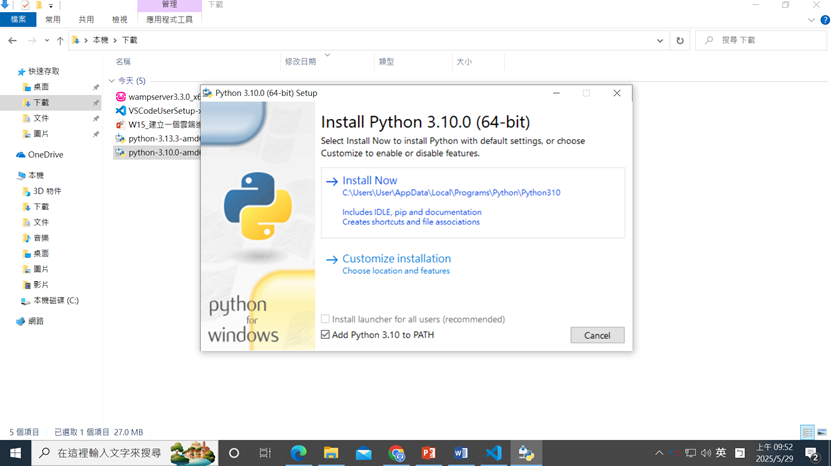The height and width of the screenshot is (466, 831).
Task: Select the W15_建立一個雲端 PowerPoint file
Action: (x=158, y=125)
